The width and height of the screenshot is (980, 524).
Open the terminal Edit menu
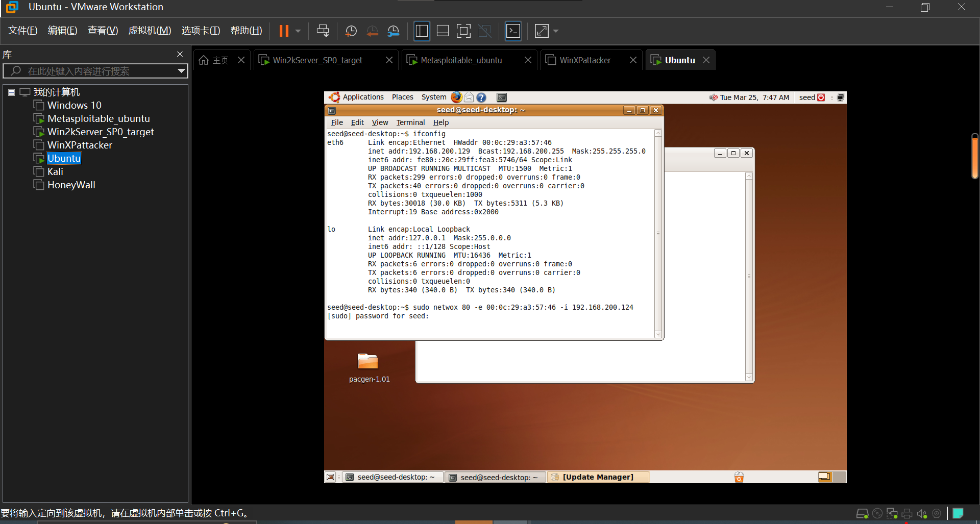pos(357,122)
